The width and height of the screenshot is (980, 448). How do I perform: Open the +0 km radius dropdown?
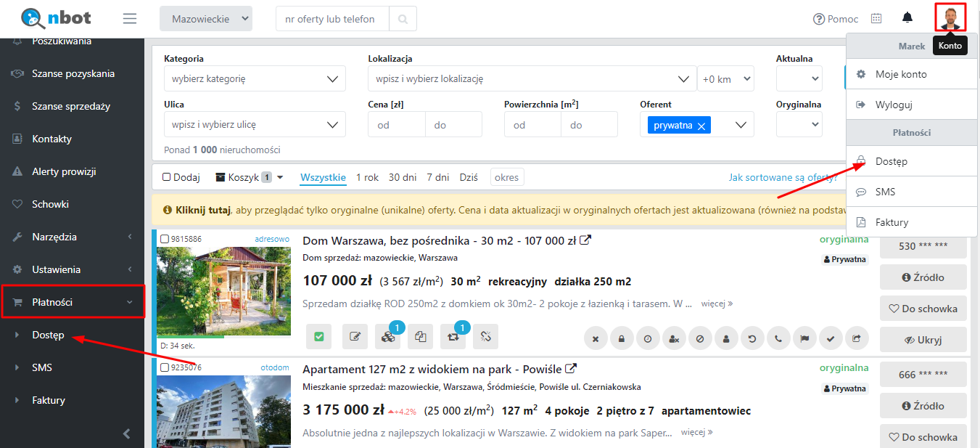click(x=725, y=78)
